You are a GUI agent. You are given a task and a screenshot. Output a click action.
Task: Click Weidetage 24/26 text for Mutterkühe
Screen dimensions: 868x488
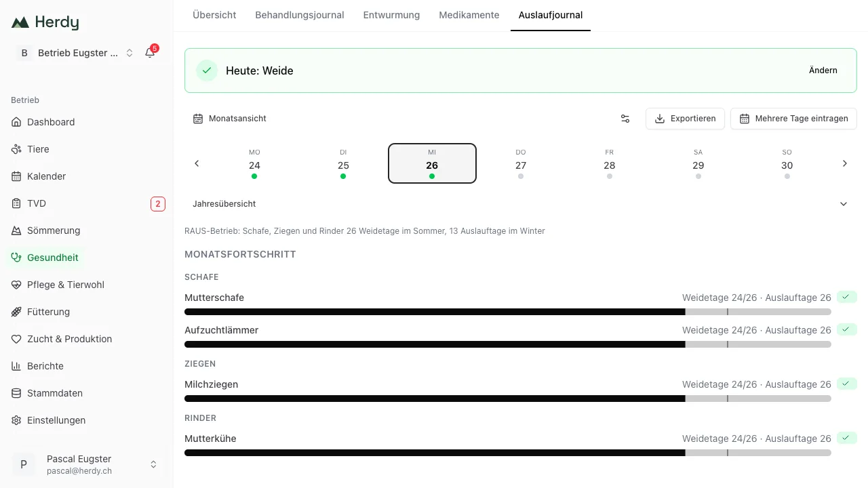pos(719,439)
